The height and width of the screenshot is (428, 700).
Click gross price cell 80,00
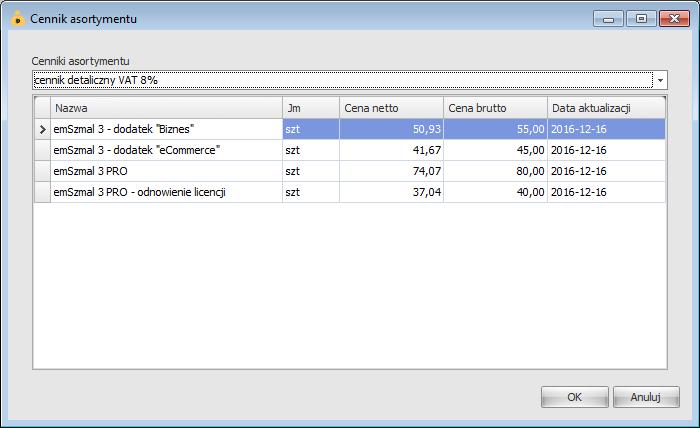(496, 171)
